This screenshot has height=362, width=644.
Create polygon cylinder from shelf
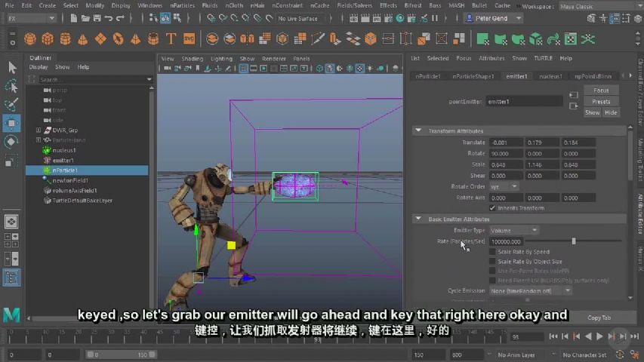click(65, 39)
